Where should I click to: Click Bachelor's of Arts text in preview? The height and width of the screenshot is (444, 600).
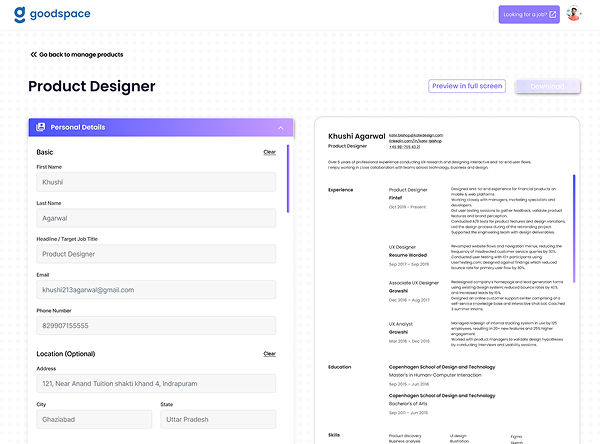pyautogui.click(x=408, y=404)
